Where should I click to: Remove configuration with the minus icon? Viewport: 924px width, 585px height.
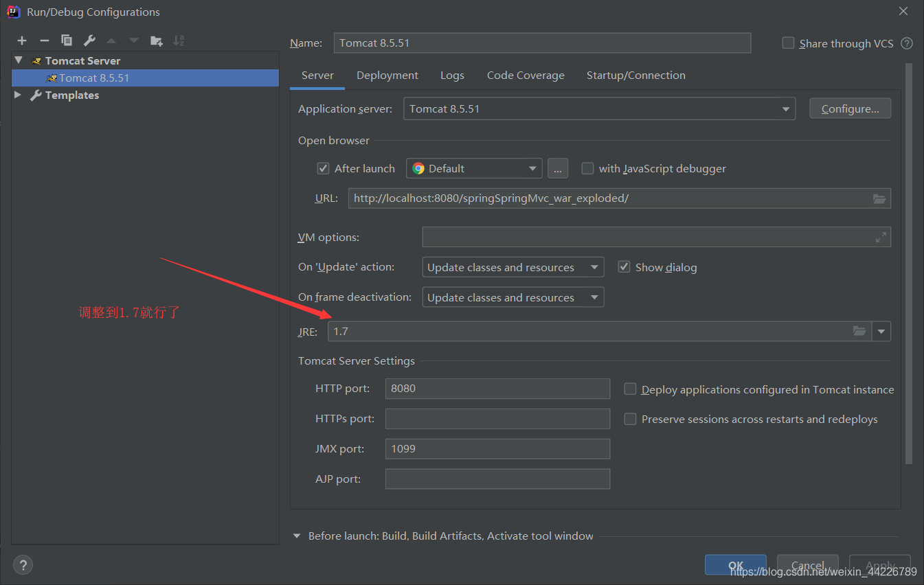[44, 41]
